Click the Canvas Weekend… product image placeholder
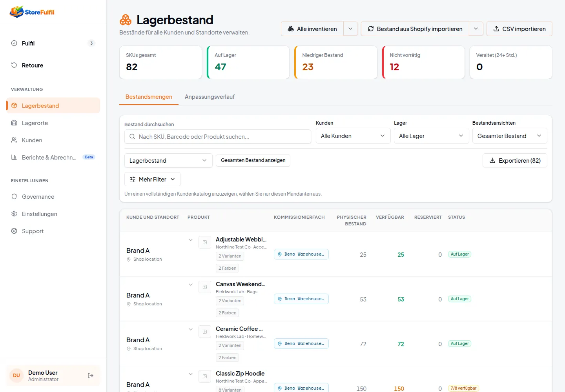Screen dimensions: 565x392 (205, 287)
